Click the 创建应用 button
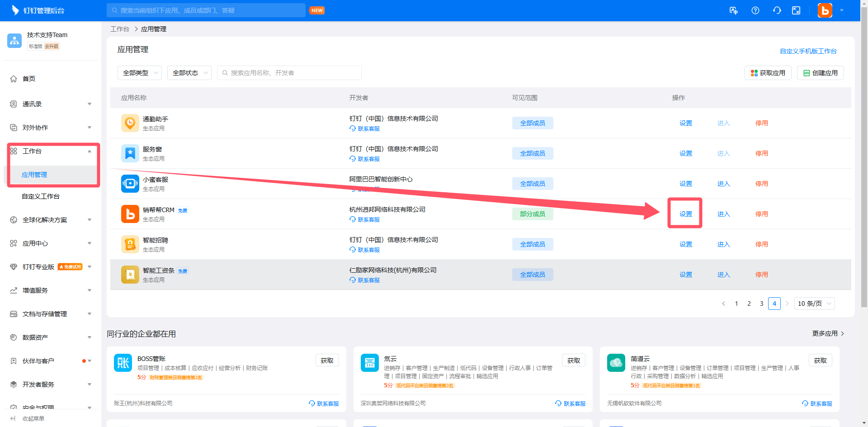The height and width of the screenshot is (427, 868). coord(820,73)
